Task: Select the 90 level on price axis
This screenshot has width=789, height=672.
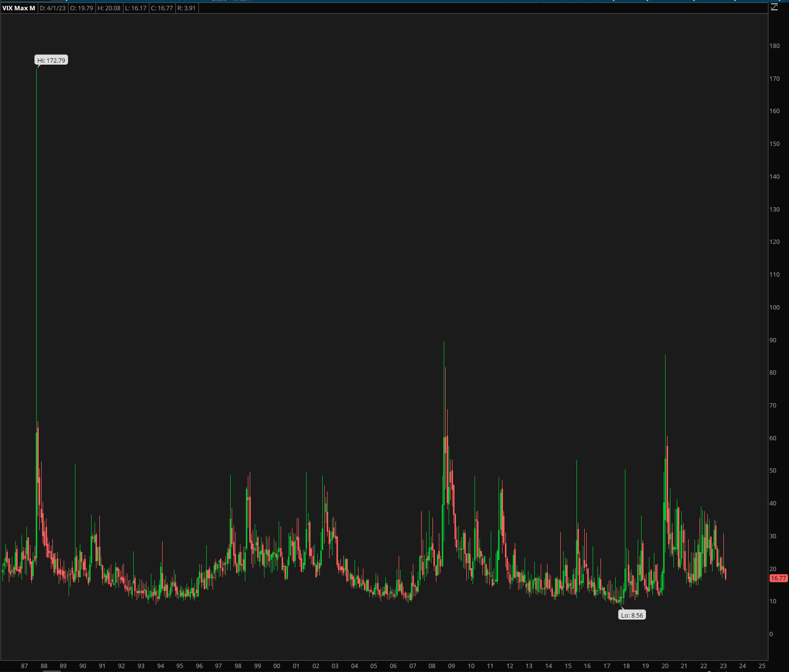Action: tap(773, 340)
